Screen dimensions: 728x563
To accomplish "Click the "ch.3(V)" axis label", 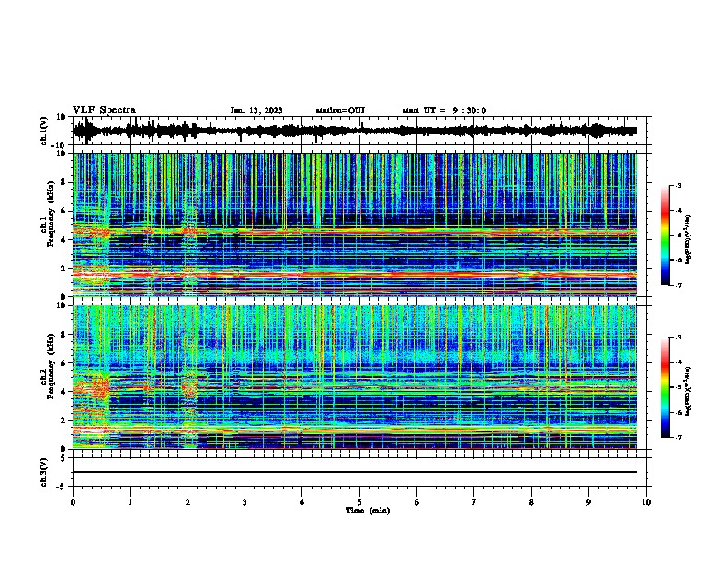I will 44,472.
